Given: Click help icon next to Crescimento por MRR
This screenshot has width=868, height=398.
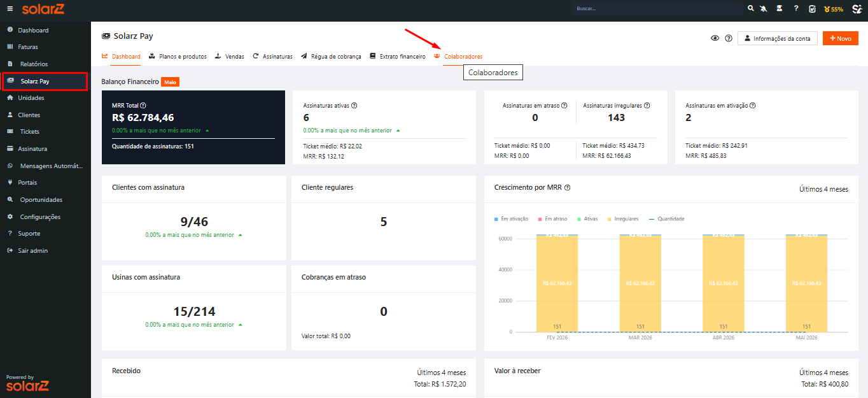Looking at the screenshot, I should tap(567, 188).
